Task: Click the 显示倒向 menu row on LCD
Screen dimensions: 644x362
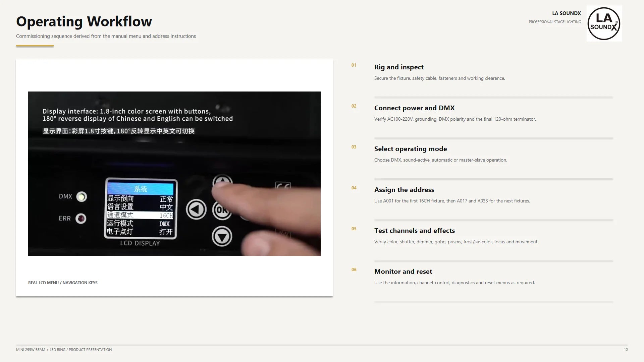Action: click(140, 199)
